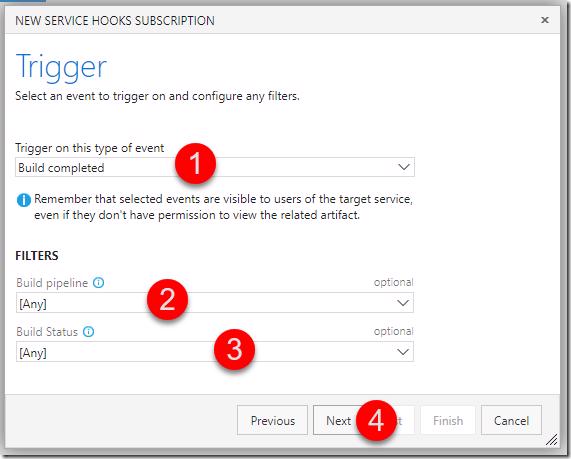Click the Build Status info icon
Viewport: 571px width, 459px height.
click(x=88, y=332)
